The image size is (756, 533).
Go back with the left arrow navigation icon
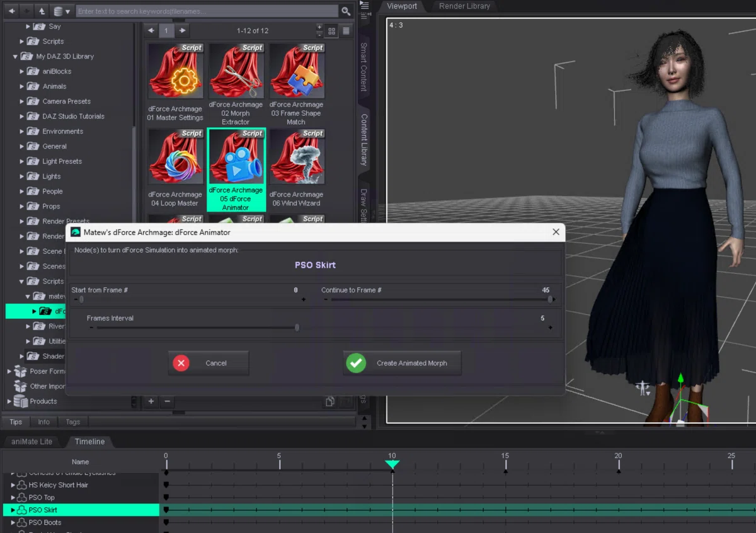[x=11, y=11]
